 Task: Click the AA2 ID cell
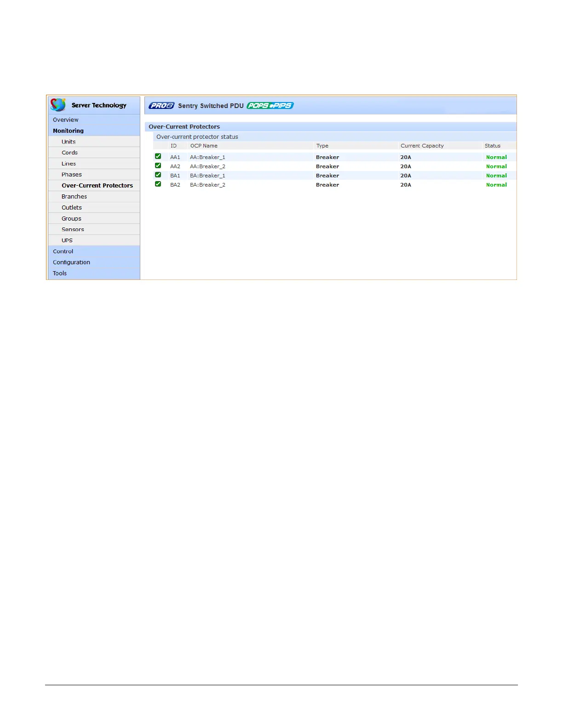coord(175,166)
